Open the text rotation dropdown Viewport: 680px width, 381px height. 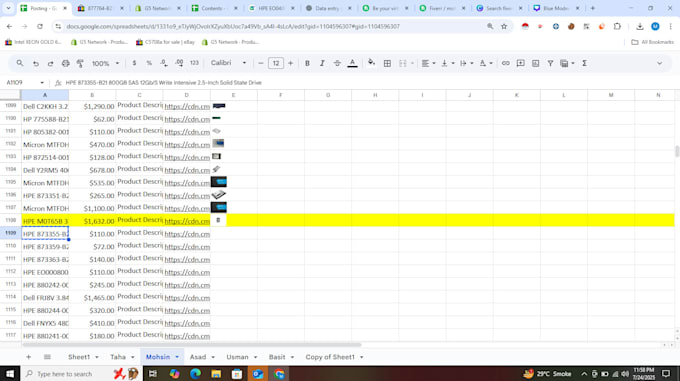pos(486,63)
